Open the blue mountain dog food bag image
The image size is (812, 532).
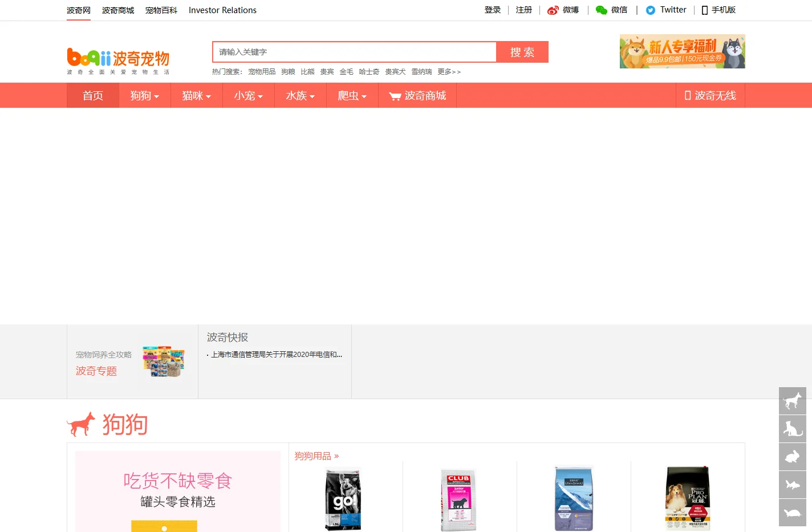point(574,499)
